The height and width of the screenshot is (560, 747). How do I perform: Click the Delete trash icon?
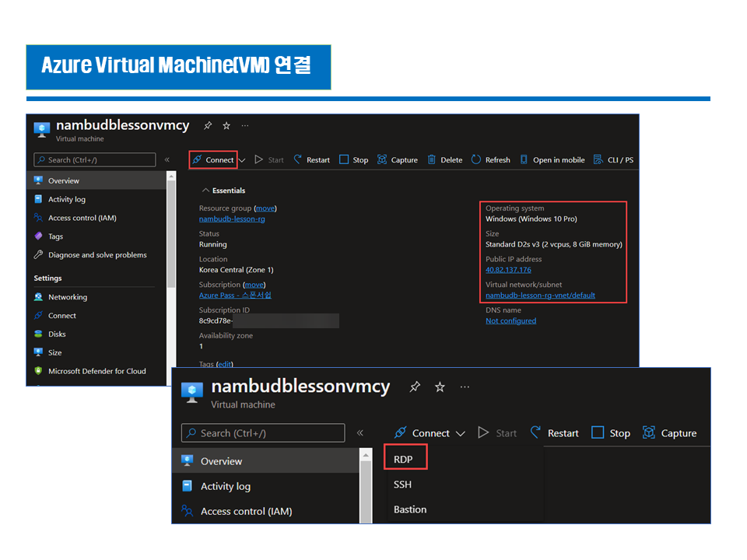coord(432,159)
